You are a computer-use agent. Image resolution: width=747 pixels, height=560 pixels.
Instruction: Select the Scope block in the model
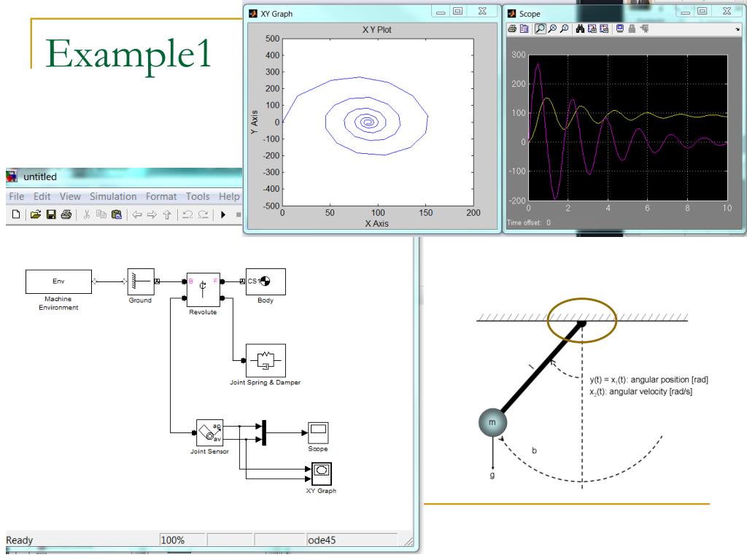click(x=318, y=433)
